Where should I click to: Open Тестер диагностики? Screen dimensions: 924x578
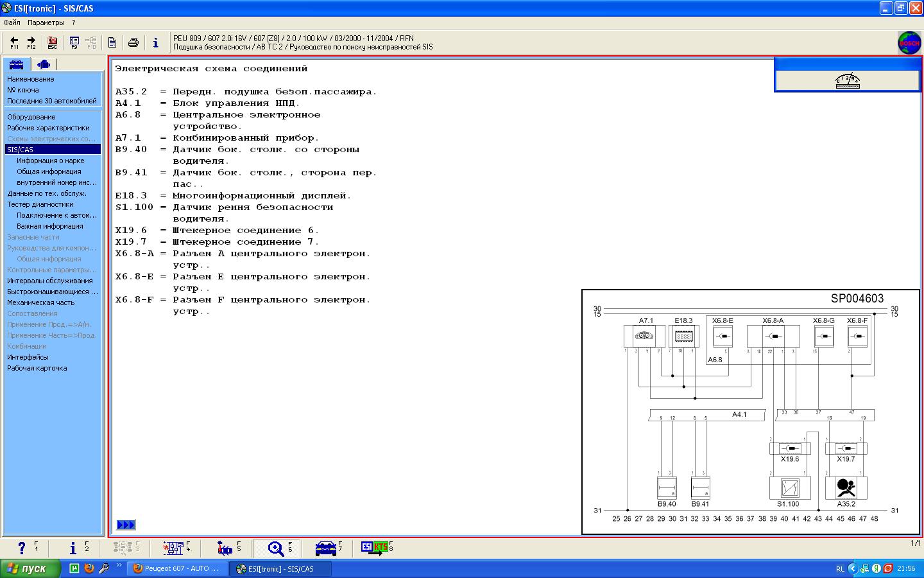pyautogui.click(x=40, y=204)
